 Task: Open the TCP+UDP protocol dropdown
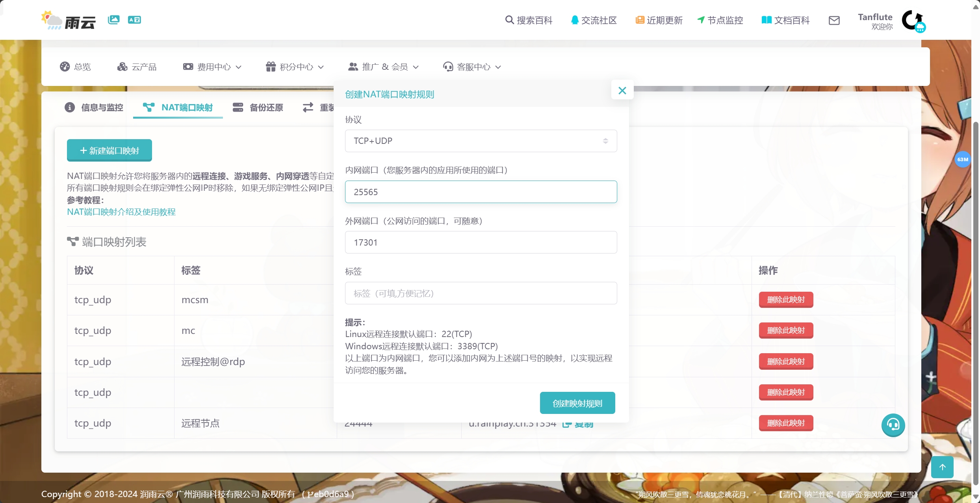click(481, 141)
